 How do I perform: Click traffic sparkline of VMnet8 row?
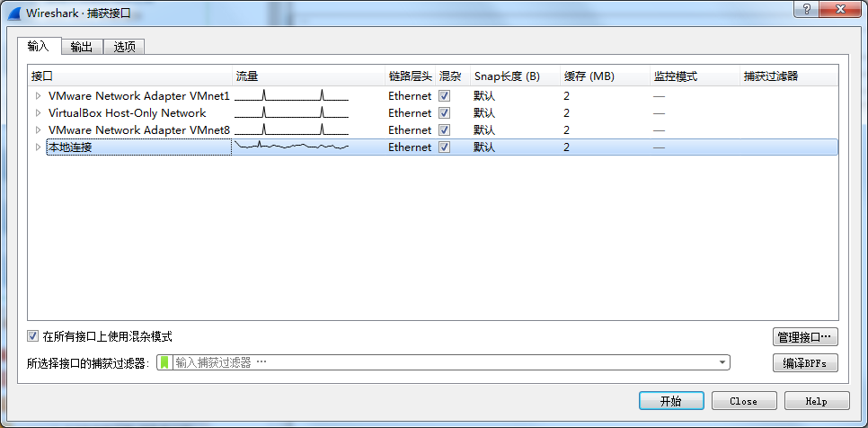pos(292,129)
